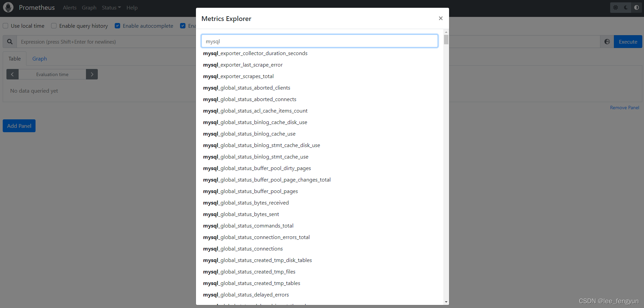
Task: Select mysql_global_status_binlog_stmt_cache_use
Action: [x=256, y=157]
